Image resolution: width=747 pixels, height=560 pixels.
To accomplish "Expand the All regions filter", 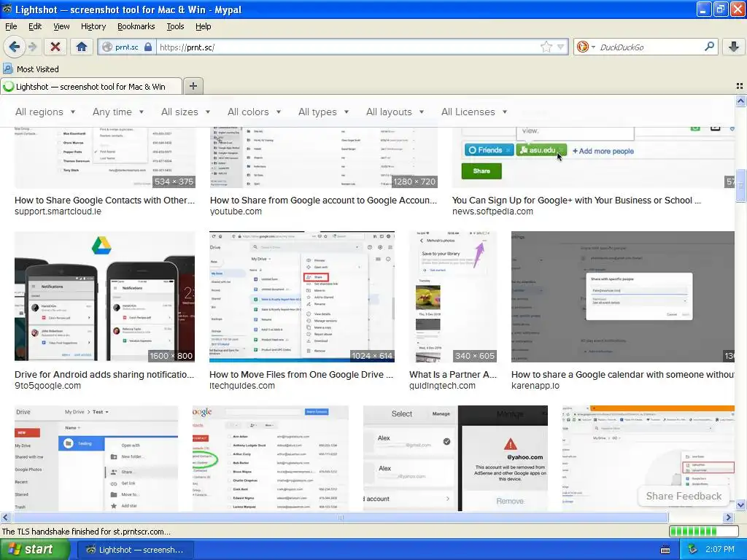I will pos(45,112).
